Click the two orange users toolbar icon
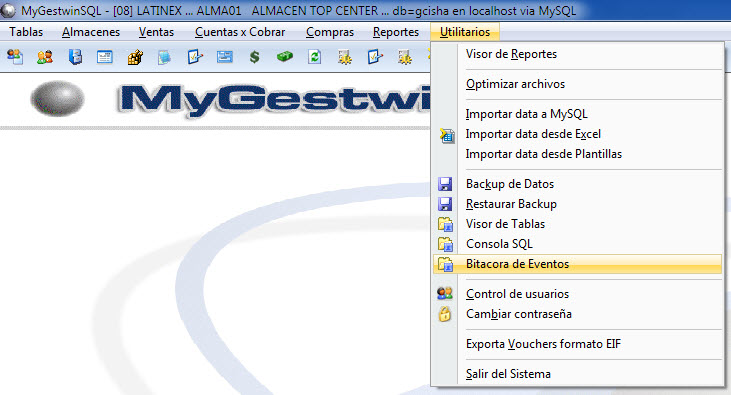Image resolution: width=731 pixels, height=395 pixels. pos(45,57)
